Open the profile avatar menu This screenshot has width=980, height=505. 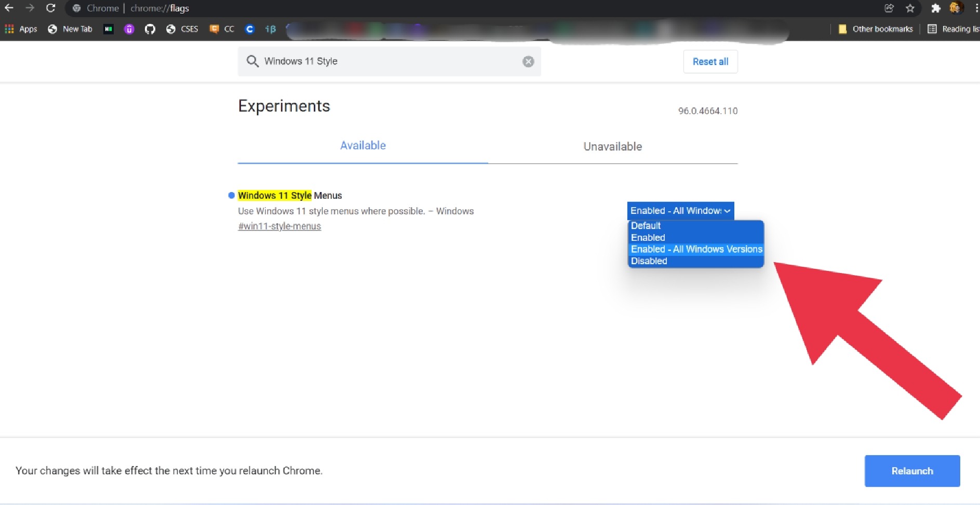tap(956, 8)
